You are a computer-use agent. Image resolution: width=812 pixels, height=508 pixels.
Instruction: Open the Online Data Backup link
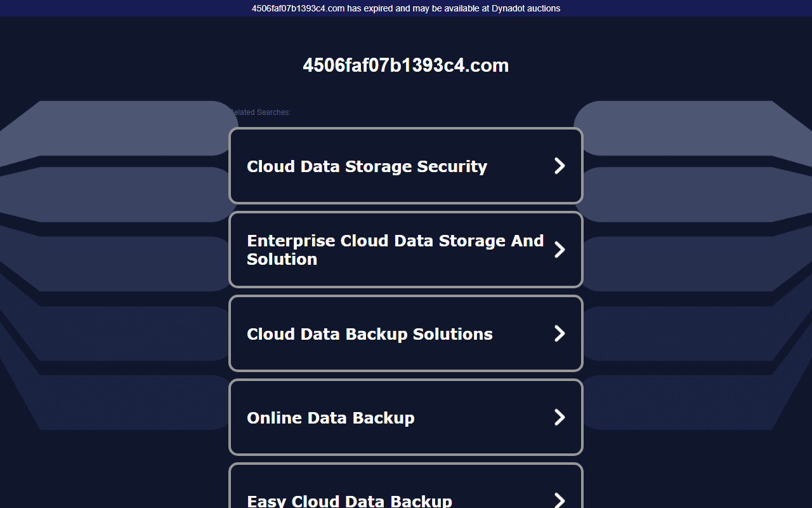[406, 417]
